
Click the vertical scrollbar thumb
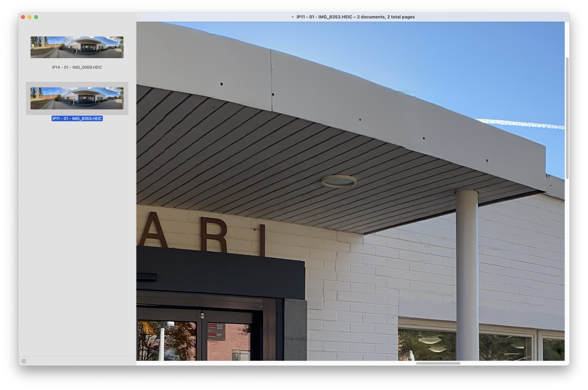[567, 118]
